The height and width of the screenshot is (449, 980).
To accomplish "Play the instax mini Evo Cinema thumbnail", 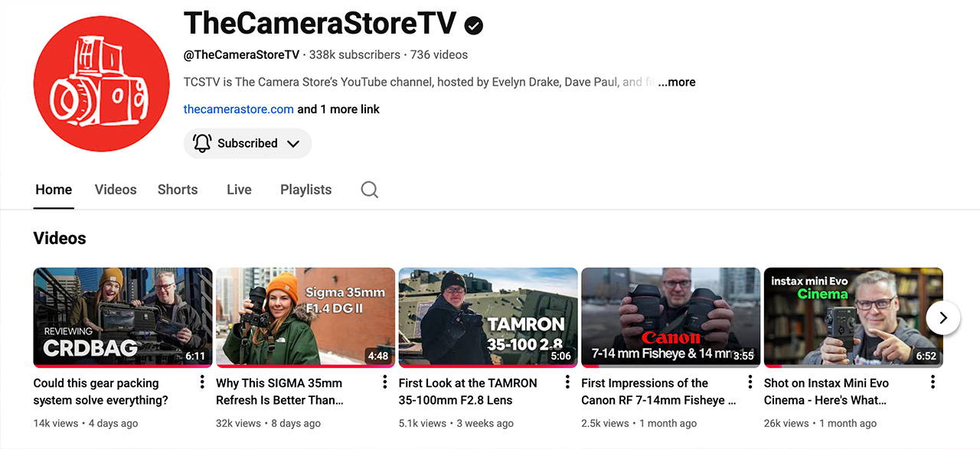I will [853, 317].
